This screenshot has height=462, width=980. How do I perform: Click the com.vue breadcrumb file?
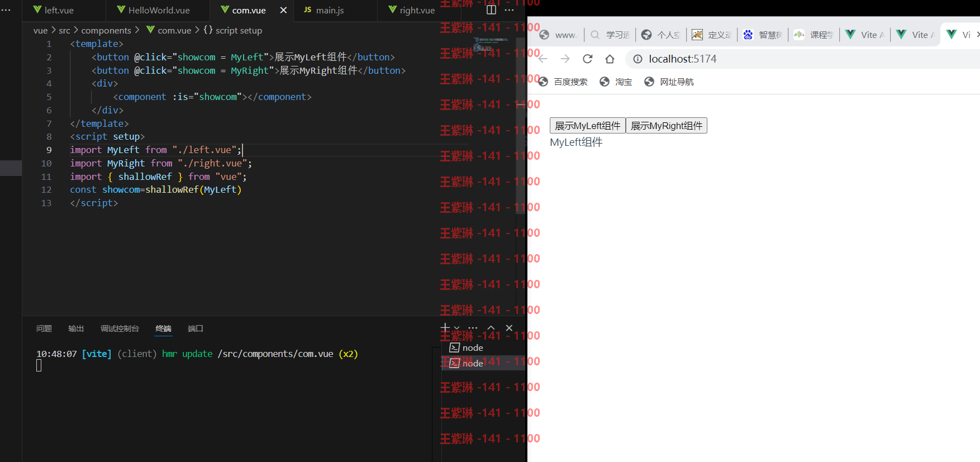169,30
